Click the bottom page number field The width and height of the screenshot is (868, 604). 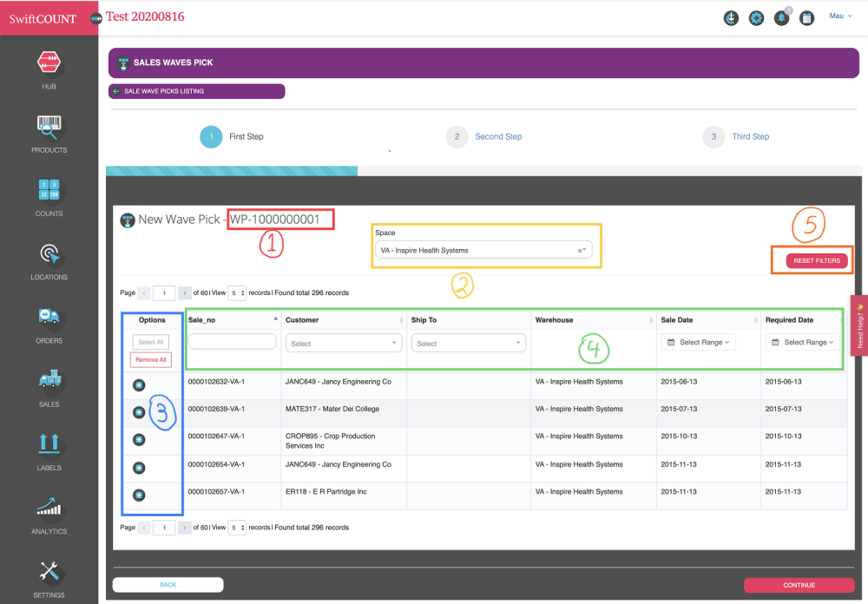click(164, 528)
